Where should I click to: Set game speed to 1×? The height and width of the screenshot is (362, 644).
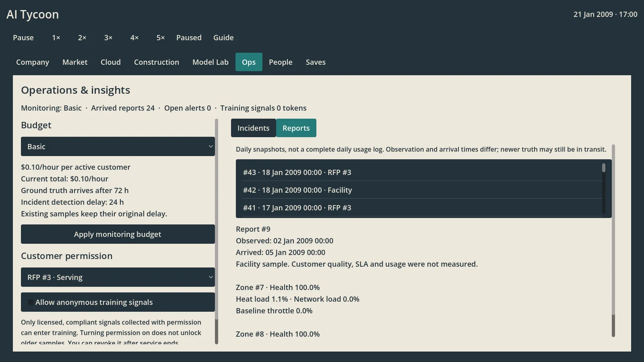point(56,37)
